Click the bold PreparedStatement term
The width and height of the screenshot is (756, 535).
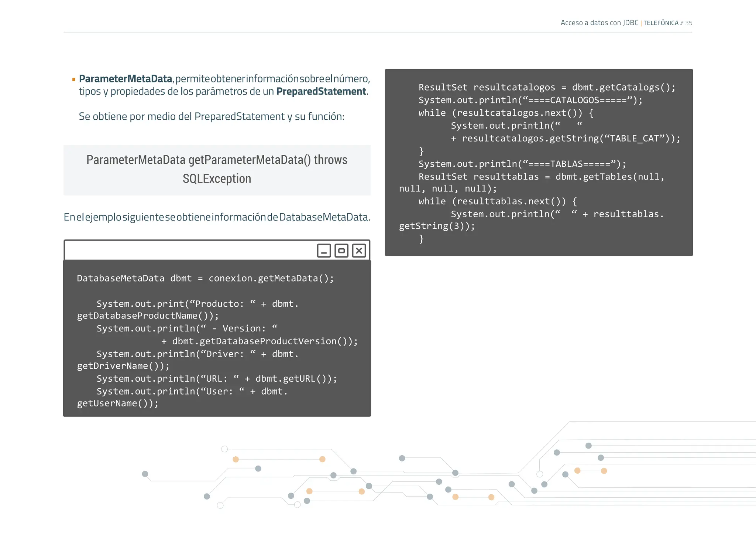coord(321,91)
